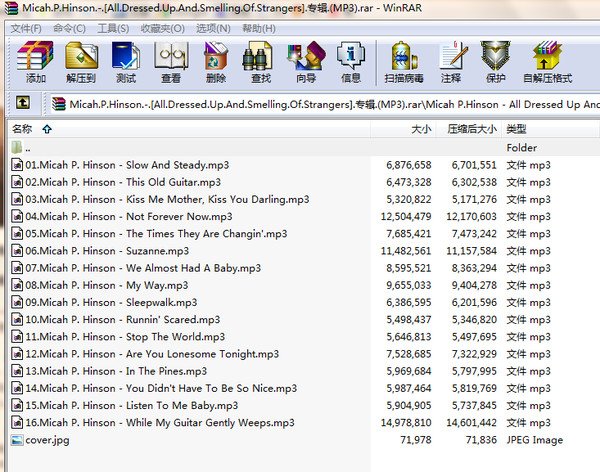Click the WinRAR title bar app icon
This screenshot has width=600, height=472.
click(11, 8)
